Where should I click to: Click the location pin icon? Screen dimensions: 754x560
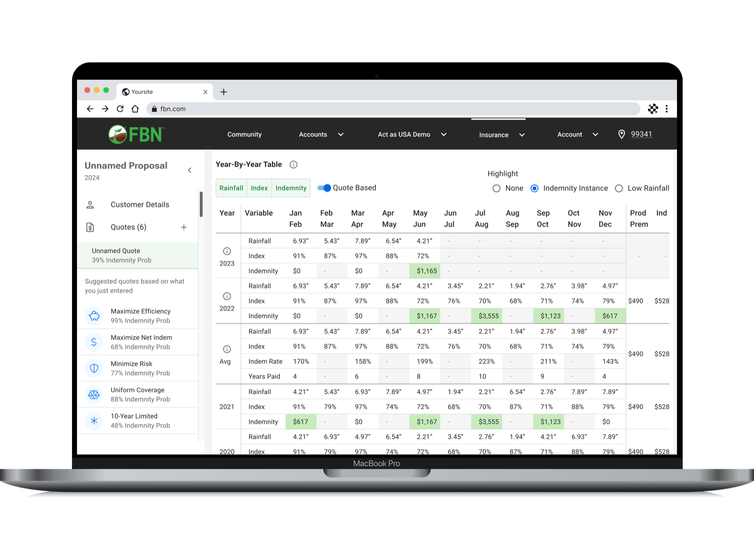coord(622,134)
